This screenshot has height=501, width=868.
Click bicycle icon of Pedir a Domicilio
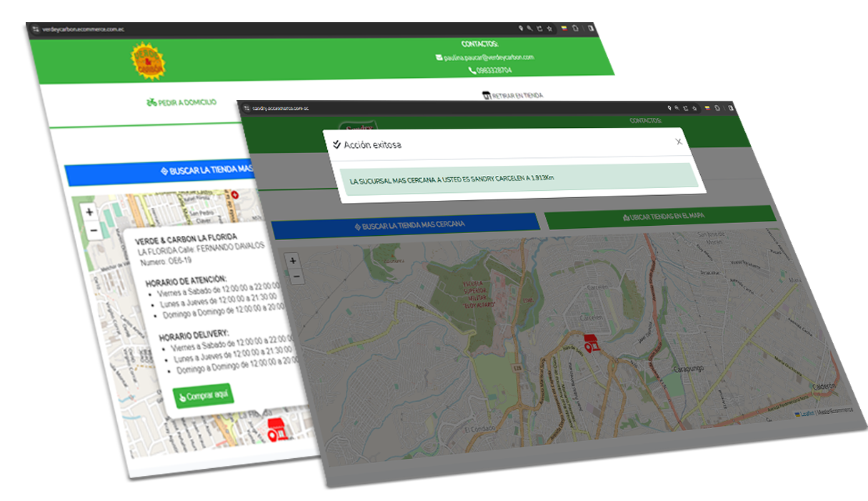coord(151,102)
